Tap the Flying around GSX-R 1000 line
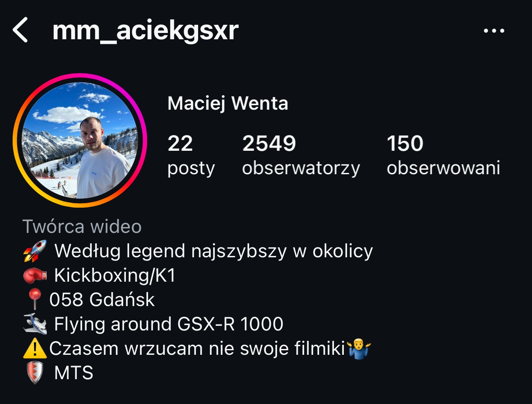 point(169,324)
